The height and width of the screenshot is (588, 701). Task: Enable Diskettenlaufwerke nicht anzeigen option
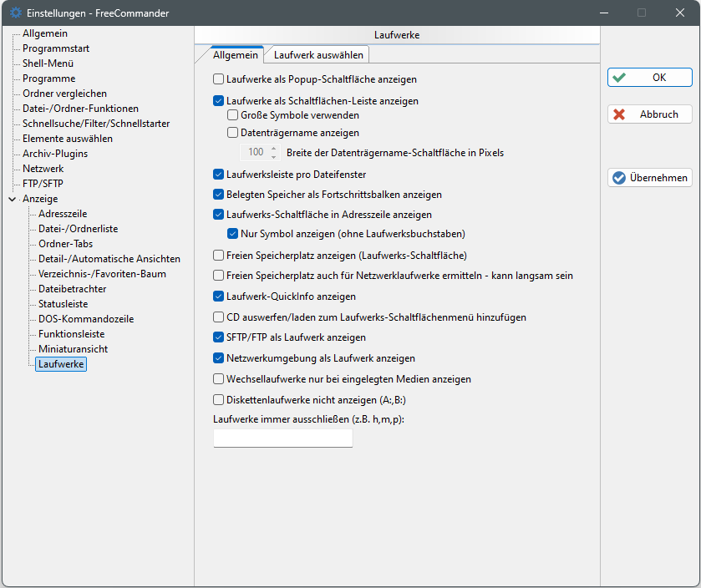(219, 400)
